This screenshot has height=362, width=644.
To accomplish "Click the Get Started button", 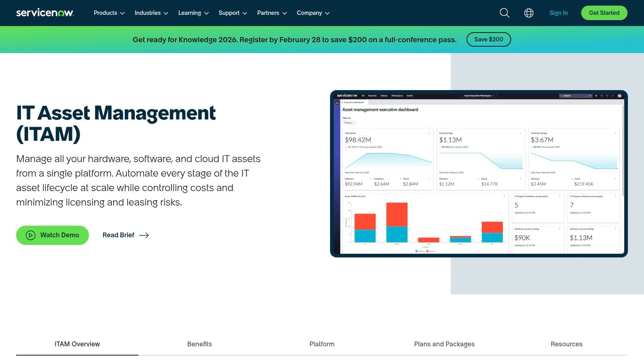I will [x=604, y=13].
